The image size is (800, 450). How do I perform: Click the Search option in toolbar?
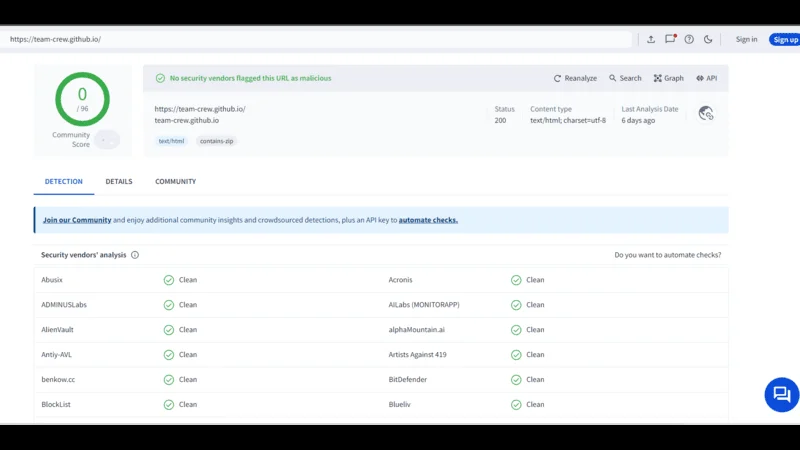point(625,78)
